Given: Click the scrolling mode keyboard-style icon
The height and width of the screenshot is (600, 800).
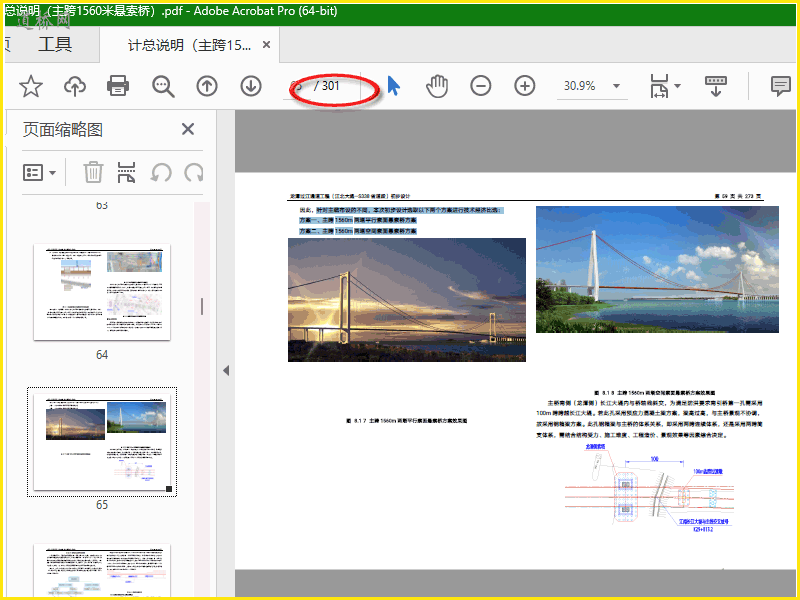Looking at the screenshot, I should (x=716, y=86).
